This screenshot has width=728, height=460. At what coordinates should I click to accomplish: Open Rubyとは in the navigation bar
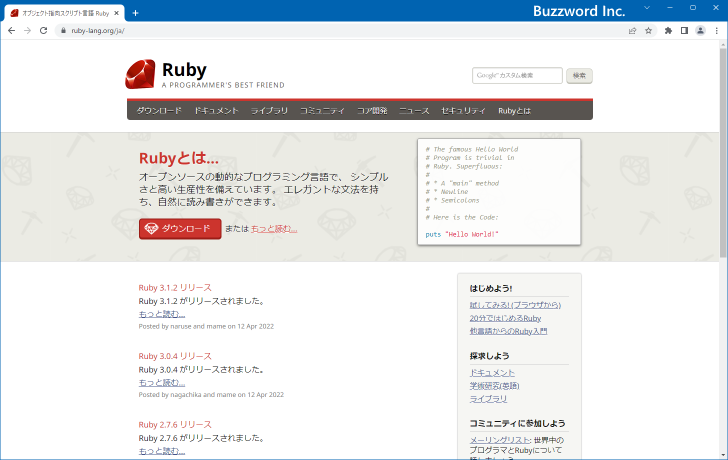[x=514, y=110]
